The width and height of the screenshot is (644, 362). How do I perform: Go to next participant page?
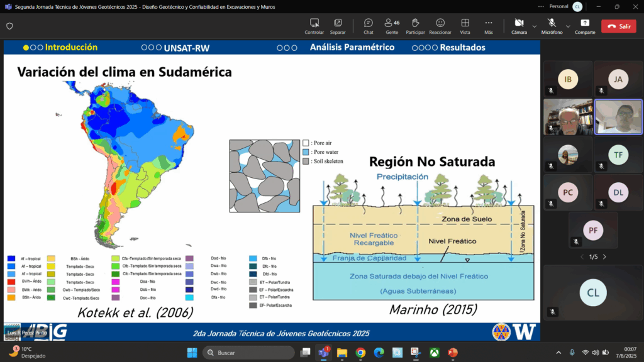point(605,257)
